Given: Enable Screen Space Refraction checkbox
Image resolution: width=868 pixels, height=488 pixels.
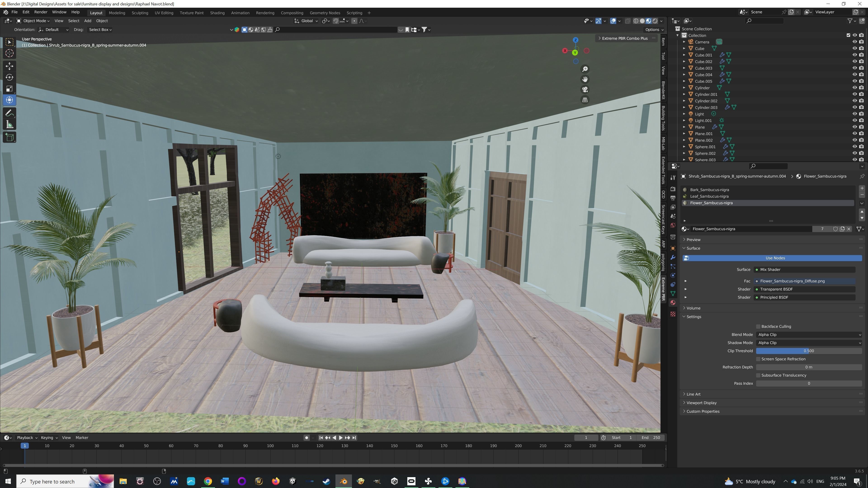Looking at the screenshot, I should 758,359.
